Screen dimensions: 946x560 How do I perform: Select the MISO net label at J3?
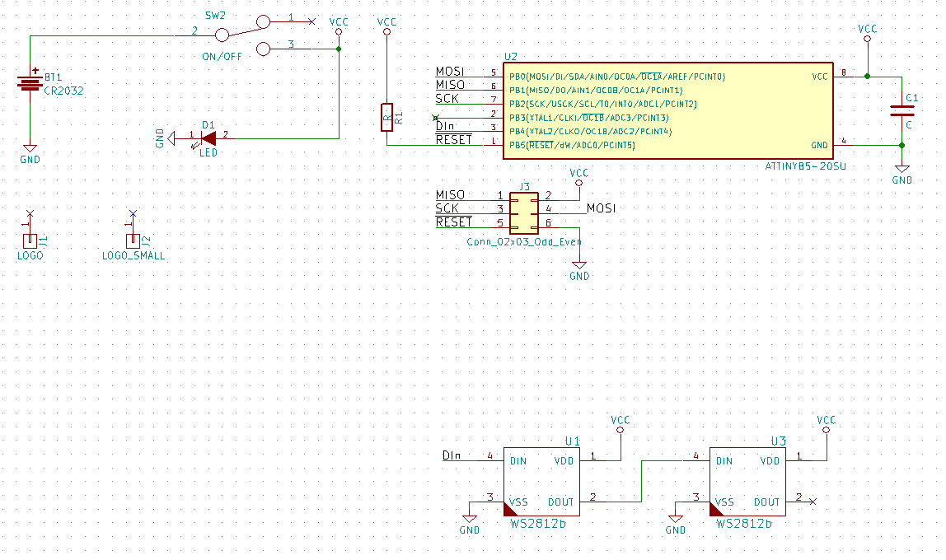click(450, 195)
